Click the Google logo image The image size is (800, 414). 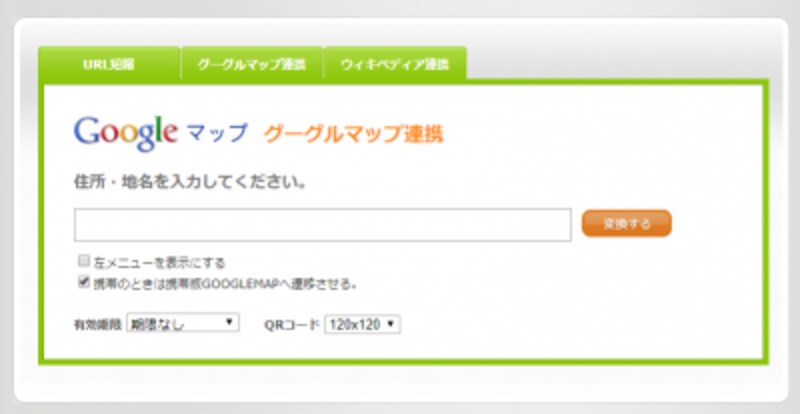[126, 134]
